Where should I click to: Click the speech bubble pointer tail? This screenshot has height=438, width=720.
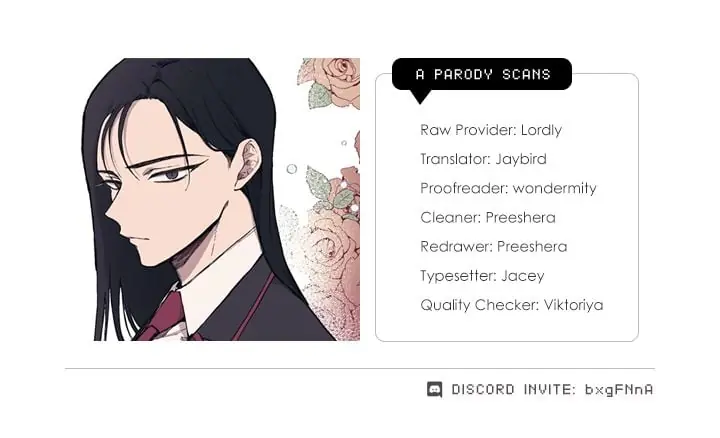(x=419, y=96)
